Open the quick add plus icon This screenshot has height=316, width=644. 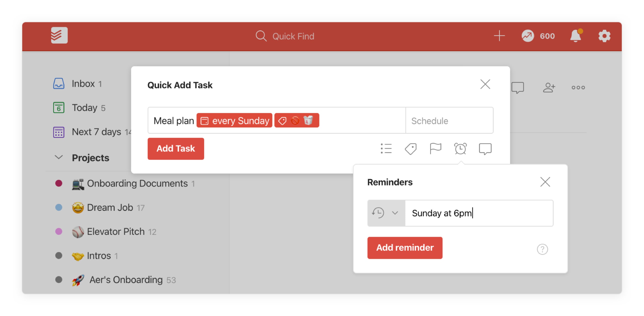(x=499, y=36)
